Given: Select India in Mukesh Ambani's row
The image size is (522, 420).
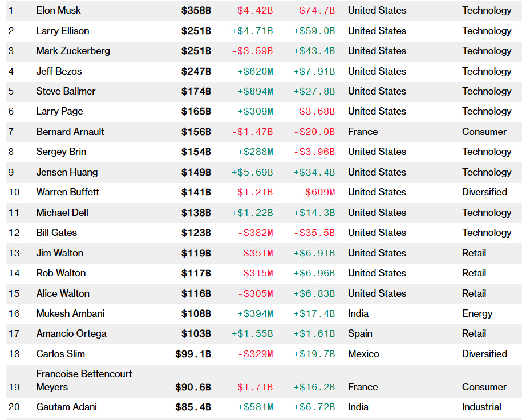Looking at the screenshot, I should [x=358, y=313].
